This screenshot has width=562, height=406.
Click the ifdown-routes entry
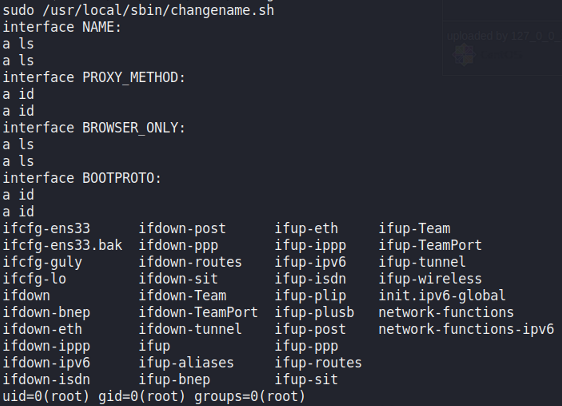click(190, 262)
